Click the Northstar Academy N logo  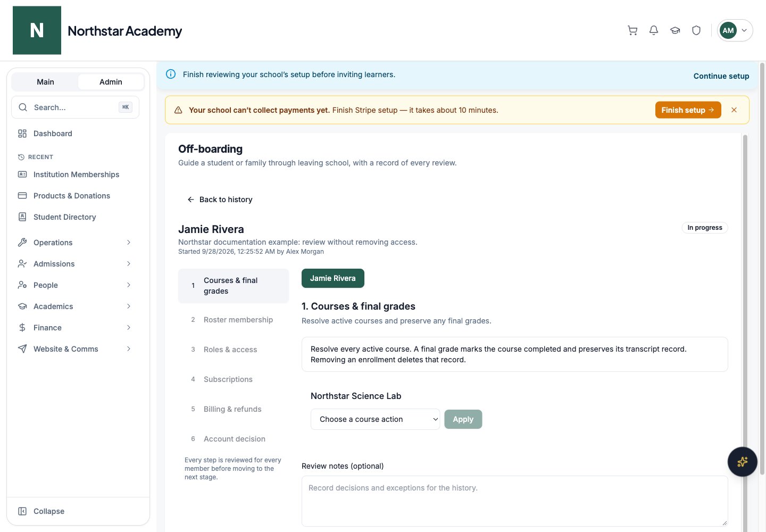point(37,30)
